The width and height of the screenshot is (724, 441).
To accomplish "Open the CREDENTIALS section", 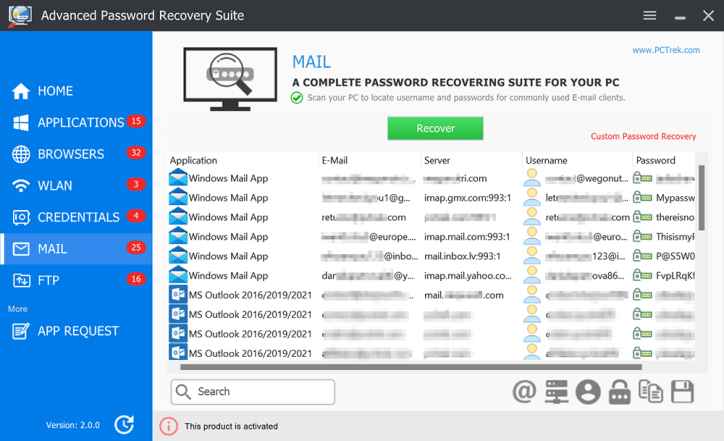I will 78,217.
